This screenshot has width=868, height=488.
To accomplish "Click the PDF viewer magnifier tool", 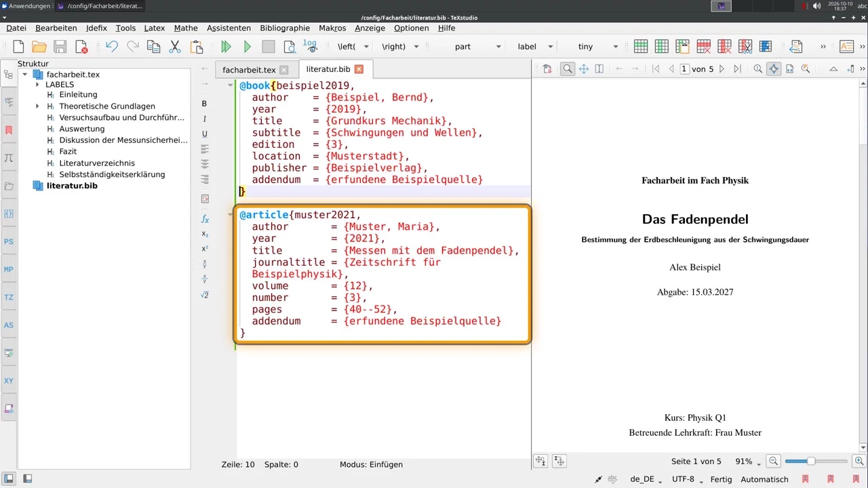I will (x=567, y=68).
